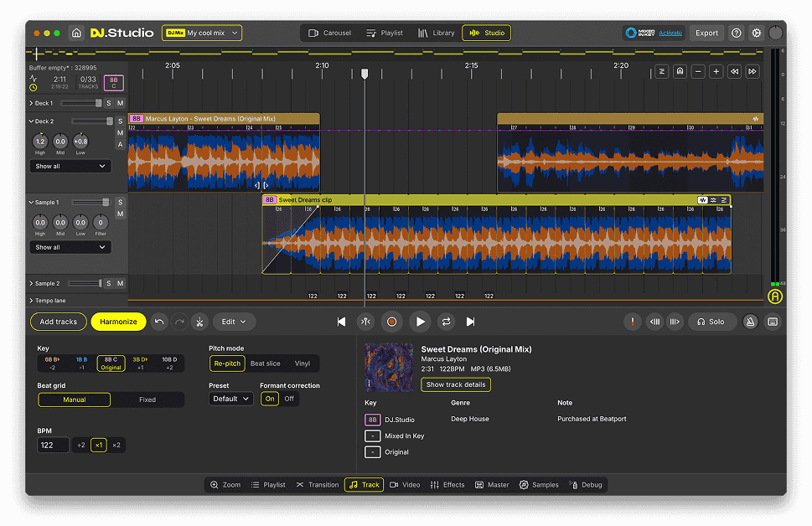This screenshot has width=812, height=526.
Task: Redo the last action
Action: [x=179, y=322]
